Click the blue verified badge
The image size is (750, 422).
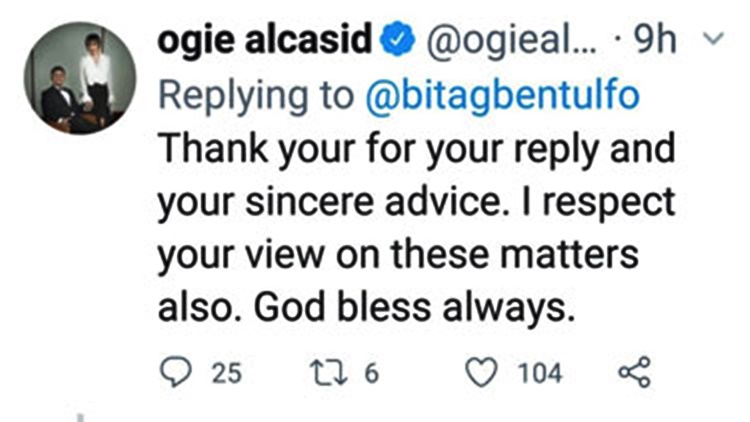point(399,43)
